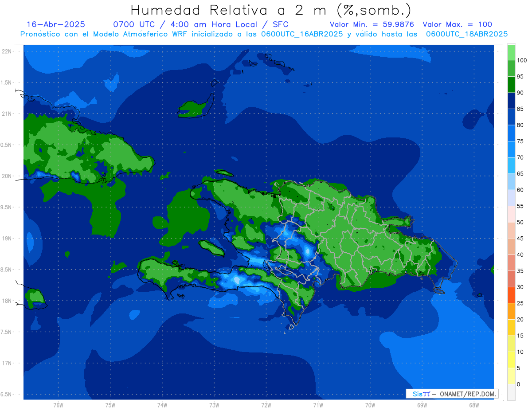Select the pale yellow swatch between 0 and 5
532x411 pixels.
tap(511, 376)
